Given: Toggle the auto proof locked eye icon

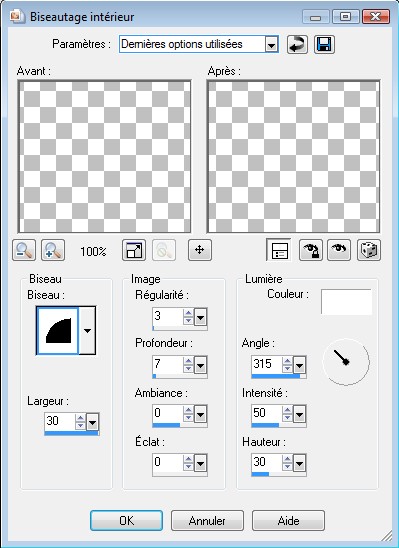Looking at the screenshot, I should (311, 250).
